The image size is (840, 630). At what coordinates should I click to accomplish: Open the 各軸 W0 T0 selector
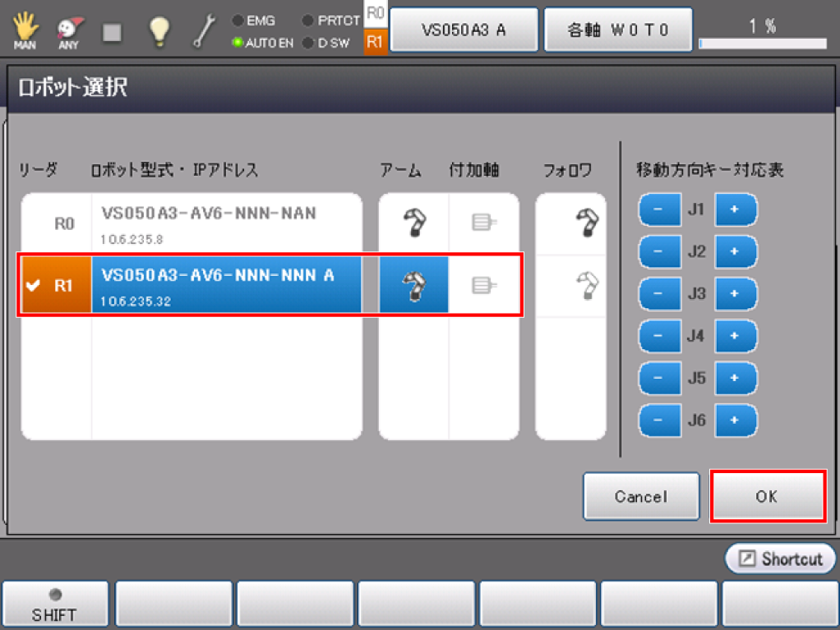[618, 30]
